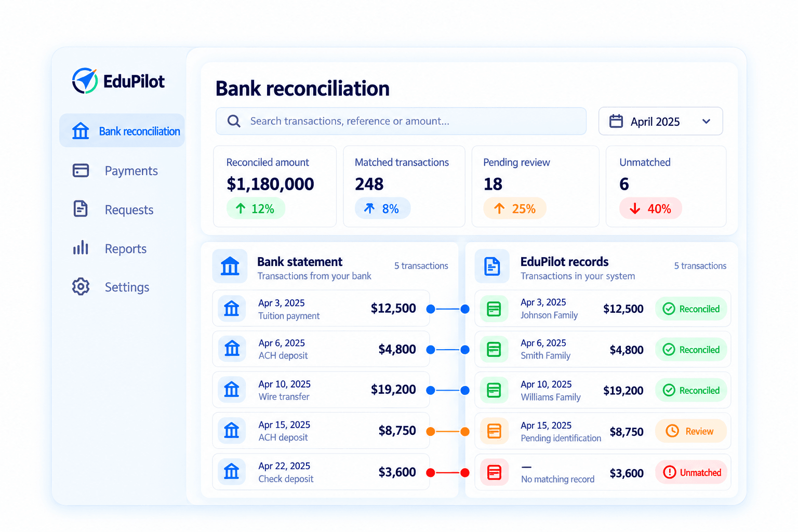Click the Settings gear icon in sidebar
798x532 pixels.
[81, 286]
